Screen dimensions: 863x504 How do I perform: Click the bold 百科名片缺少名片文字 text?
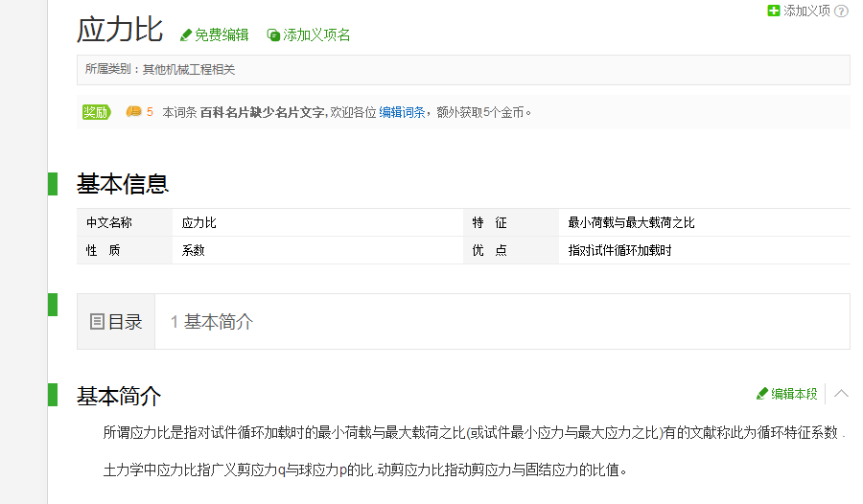262,112
